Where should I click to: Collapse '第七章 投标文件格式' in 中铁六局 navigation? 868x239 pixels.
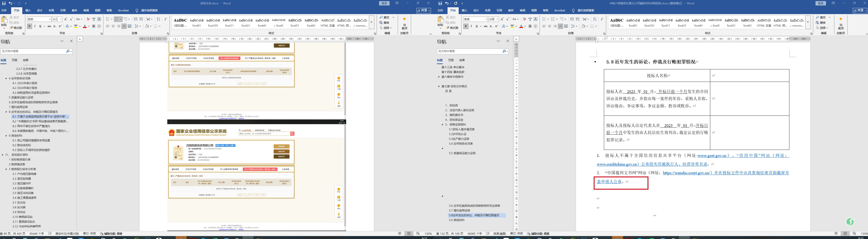click(439, 86)
